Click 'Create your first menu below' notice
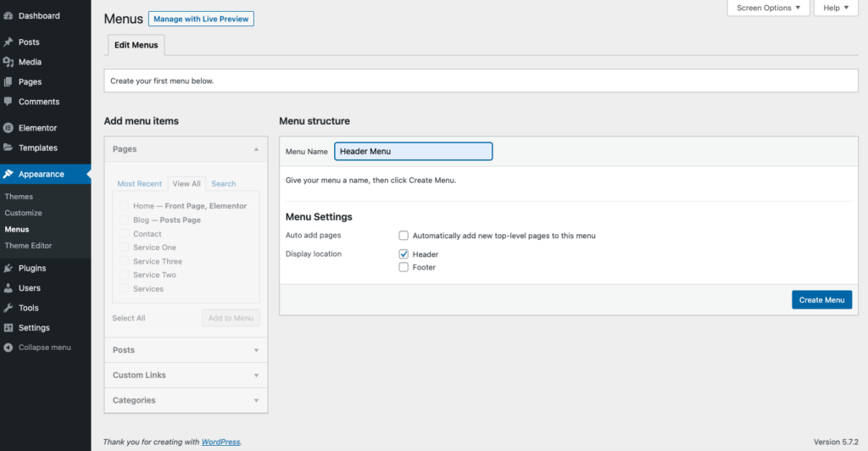This screenshot has height=451, width=868. [x=481, y=81]
